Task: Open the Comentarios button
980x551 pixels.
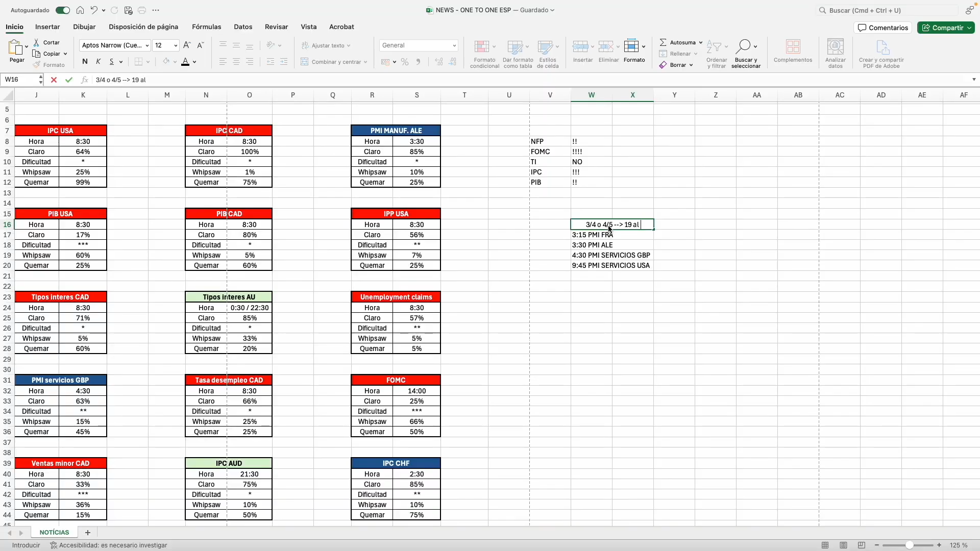Action: pyautogui.click(x=883, y=28)
